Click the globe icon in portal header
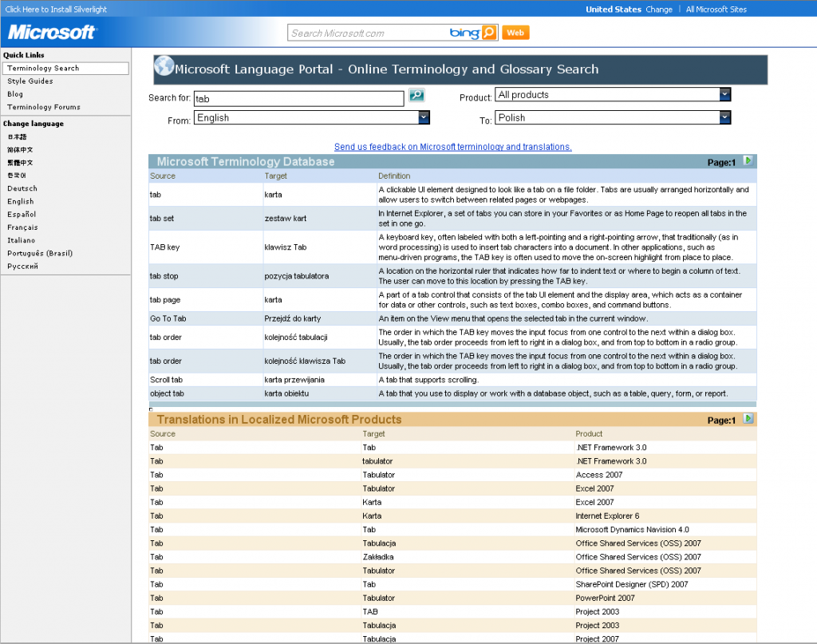This screenshot has width=817, height=644. coord(164,68)
